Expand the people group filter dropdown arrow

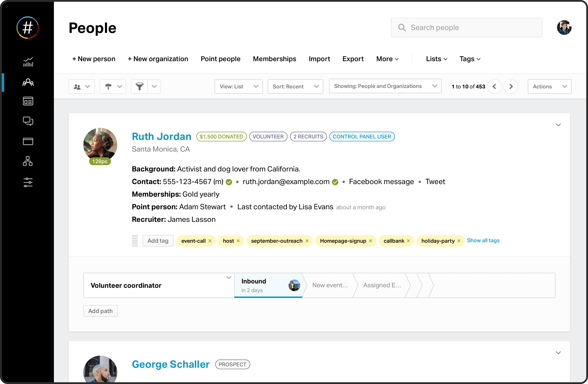point(87,87)
